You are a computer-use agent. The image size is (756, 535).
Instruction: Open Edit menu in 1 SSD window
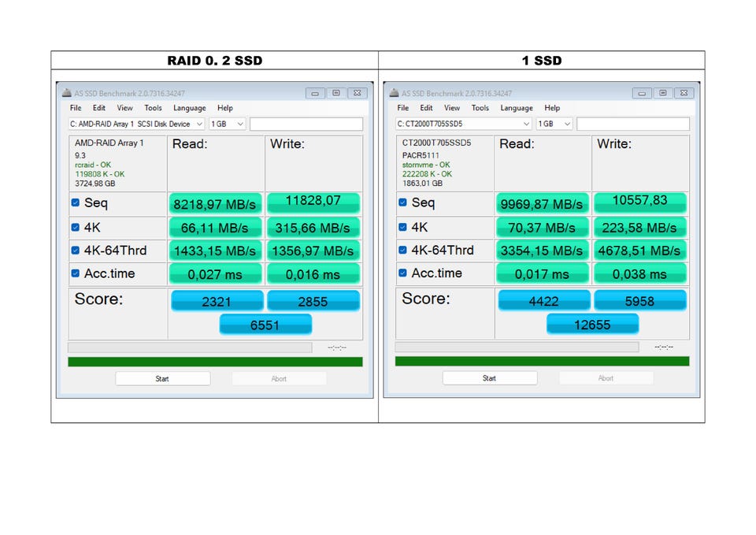(x=426, y=108)
